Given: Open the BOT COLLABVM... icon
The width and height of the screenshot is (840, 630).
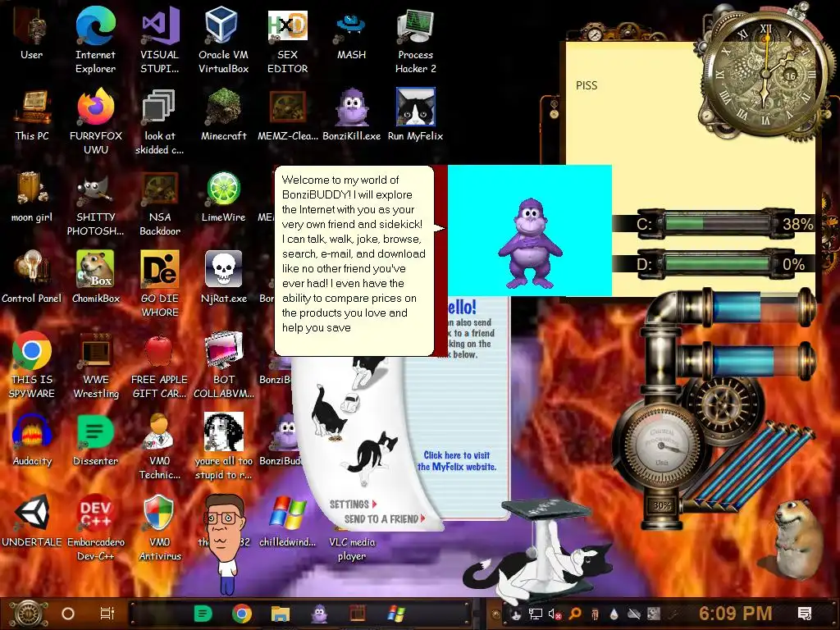Looking at the screenshot, I should 223,365.
